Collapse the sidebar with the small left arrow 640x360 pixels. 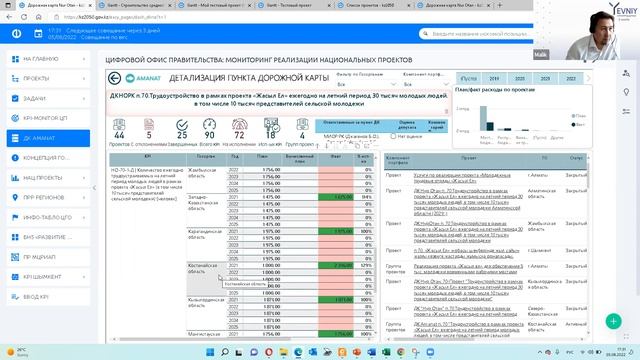[x=94, y=188]
